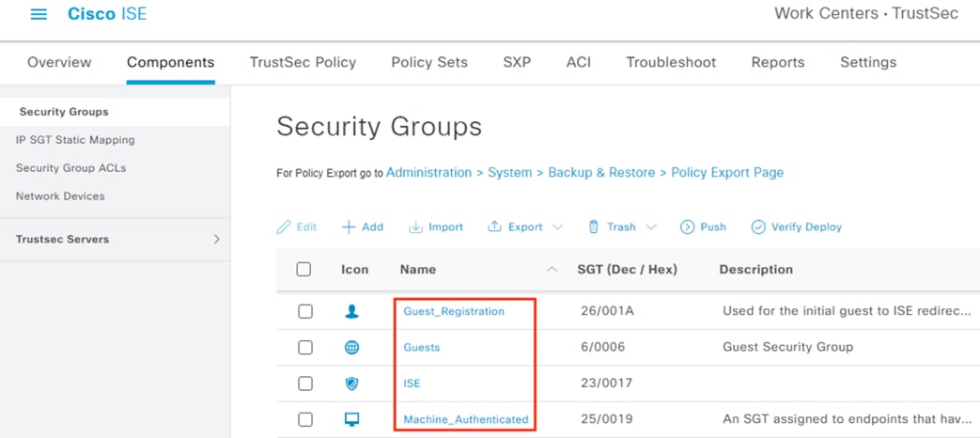This screenshot has width=980, height=438.
Task: Switch to the ACI tab
Action: pyautogui.click(x=579, y=62)
